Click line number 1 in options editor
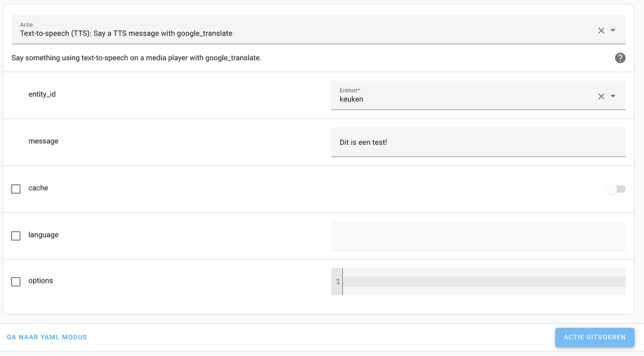This screenshot has height=356, width=644. pos(337,281)
